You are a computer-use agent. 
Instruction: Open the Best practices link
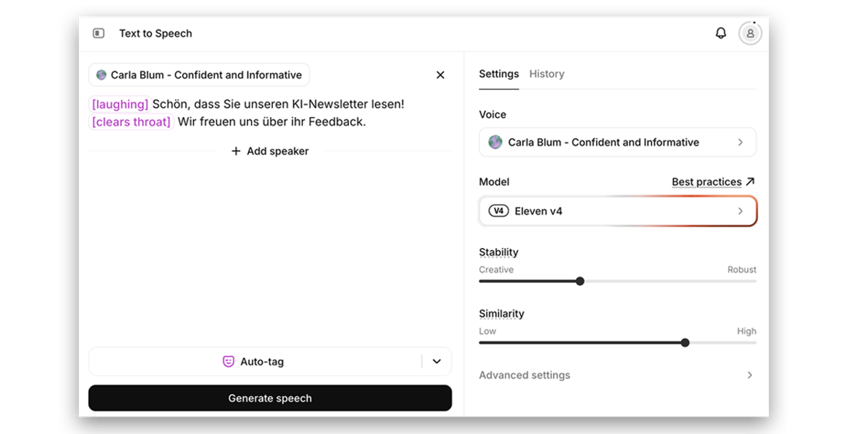click(707, 181)
